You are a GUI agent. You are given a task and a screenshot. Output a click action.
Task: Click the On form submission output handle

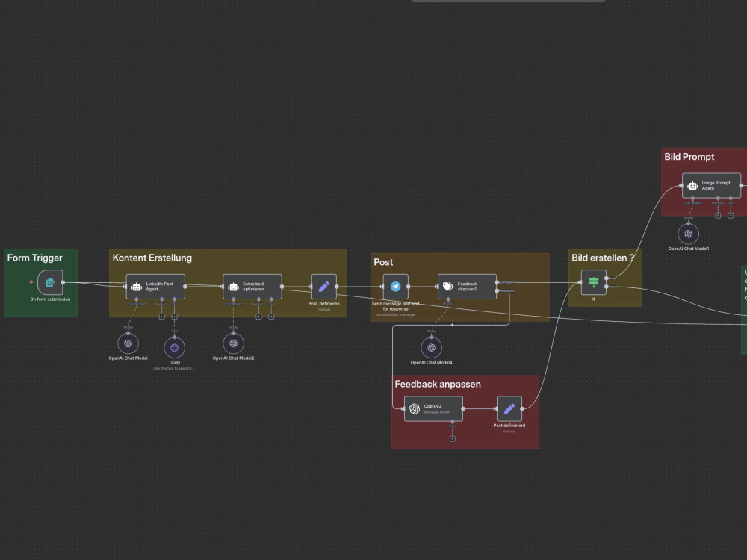click(x=63, y=282)
